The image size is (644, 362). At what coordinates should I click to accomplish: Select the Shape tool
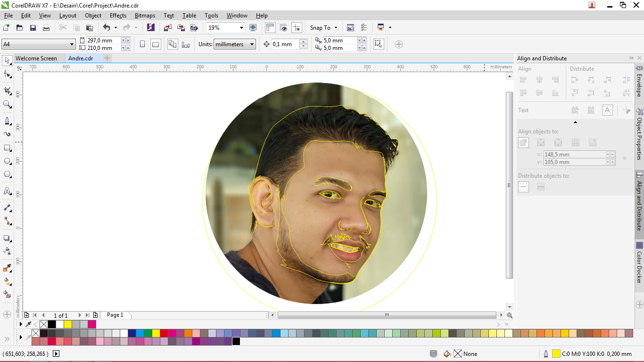click(x=7, y=74)
